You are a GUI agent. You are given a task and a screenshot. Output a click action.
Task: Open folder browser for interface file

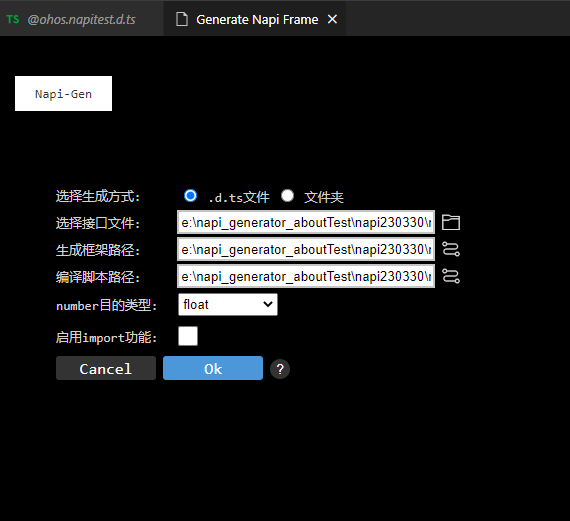[451, 223]
